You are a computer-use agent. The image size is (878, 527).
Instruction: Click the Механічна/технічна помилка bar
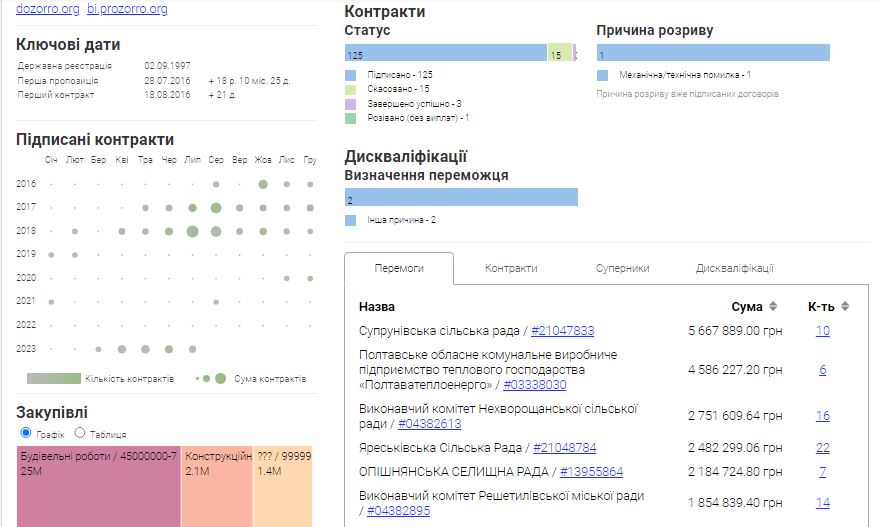coord(713,53)
